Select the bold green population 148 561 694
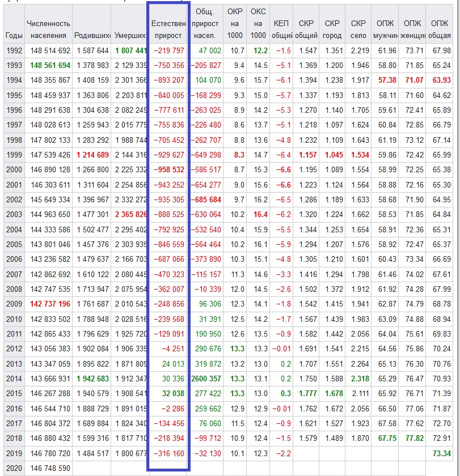This screenshot has width=460, height=476. click(50, 65)
